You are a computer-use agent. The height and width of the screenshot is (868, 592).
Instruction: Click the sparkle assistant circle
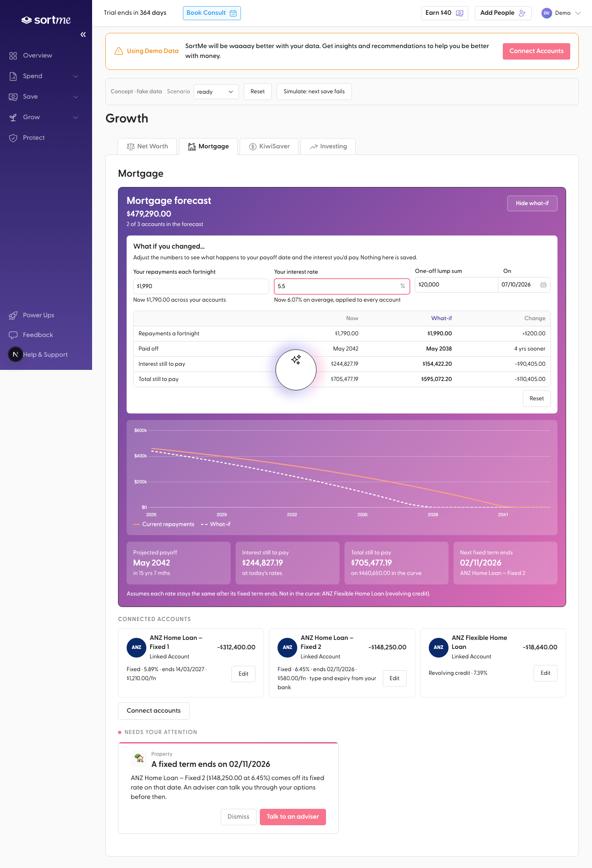click(296, 369)
